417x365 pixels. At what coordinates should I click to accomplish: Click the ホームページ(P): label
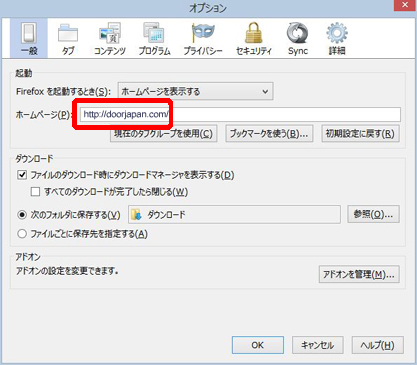pyautogui.click(x=44, y=115)
